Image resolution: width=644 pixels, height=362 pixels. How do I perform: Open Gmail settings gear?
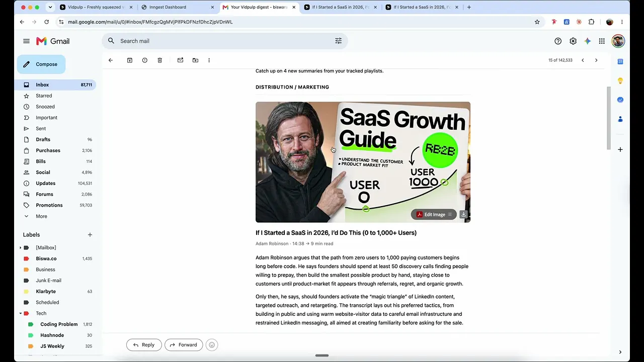[573, 41]
